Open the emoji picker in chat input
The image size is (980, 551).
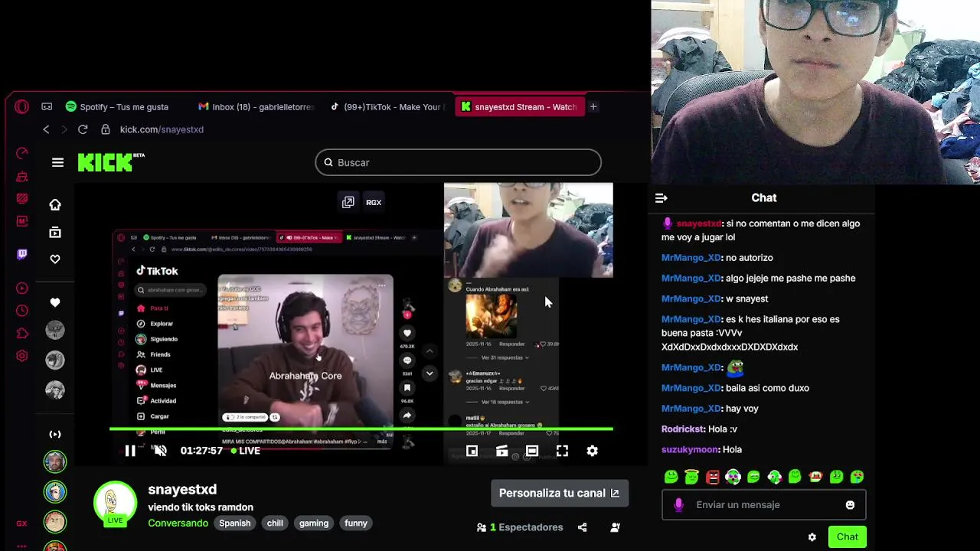tap(850, 505)
